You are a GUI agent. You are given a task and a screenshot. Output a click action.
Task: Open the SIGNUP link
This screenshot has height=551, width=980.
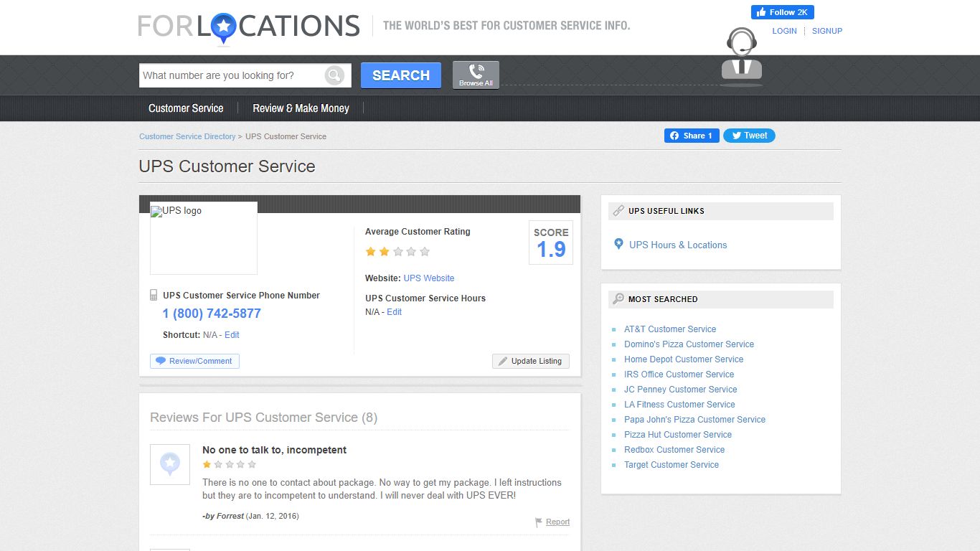tap(827, 31)
